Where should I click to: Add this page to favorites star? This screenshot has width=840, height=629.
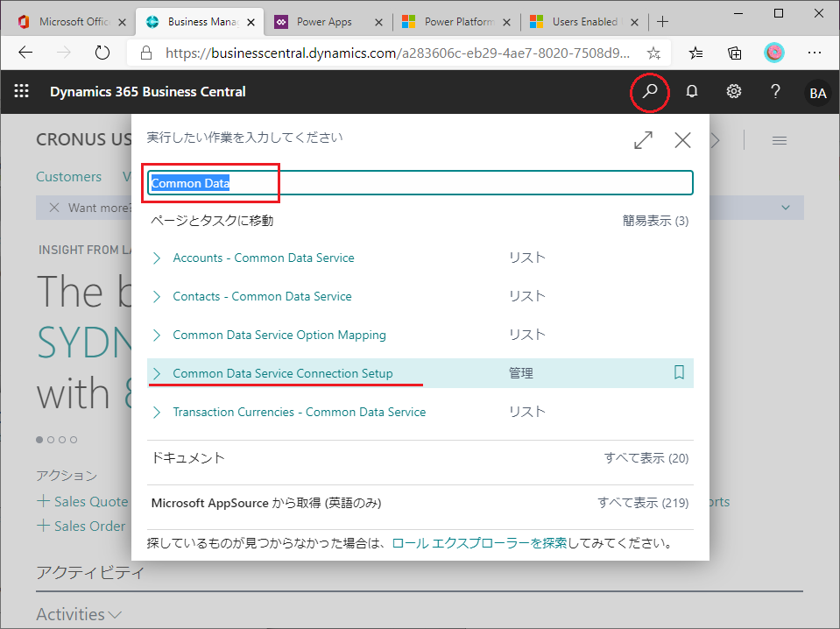click(653, 53)
